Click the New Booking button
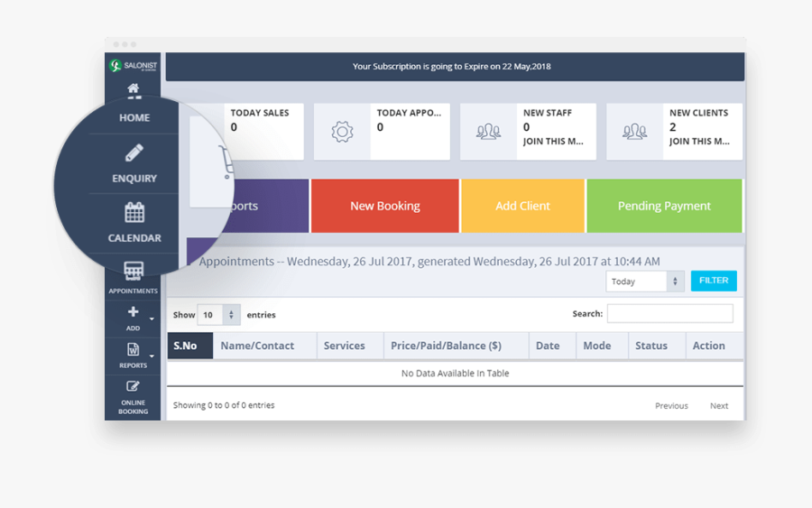This screenshot has width=812, height=508. [x=385, y=206]
